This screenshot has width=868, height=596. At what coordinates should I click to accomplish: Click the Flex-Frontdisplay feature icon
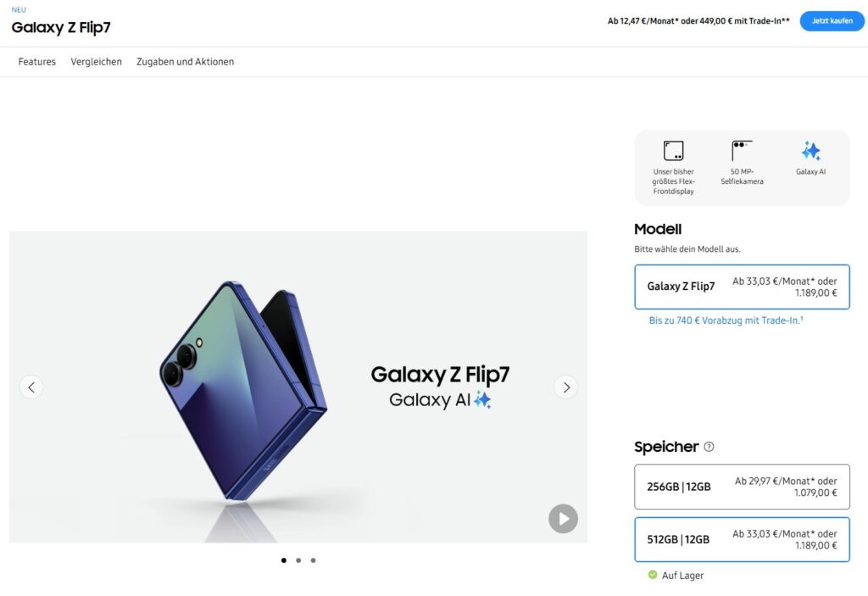coord(673,152)
